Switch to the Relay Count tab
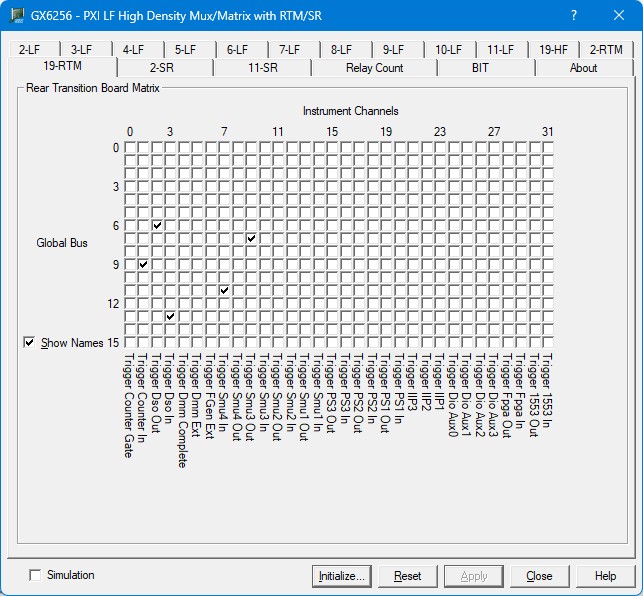The image size is (643, 596). pyautogui.click(x=374, y=68)
